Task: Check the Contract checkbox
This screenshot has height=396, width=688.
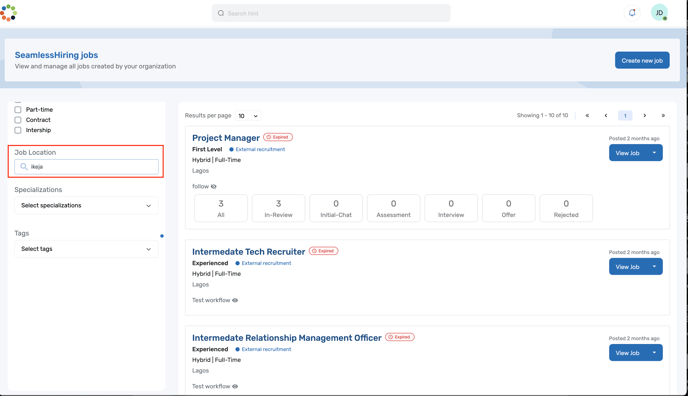Action: [18, 120]
